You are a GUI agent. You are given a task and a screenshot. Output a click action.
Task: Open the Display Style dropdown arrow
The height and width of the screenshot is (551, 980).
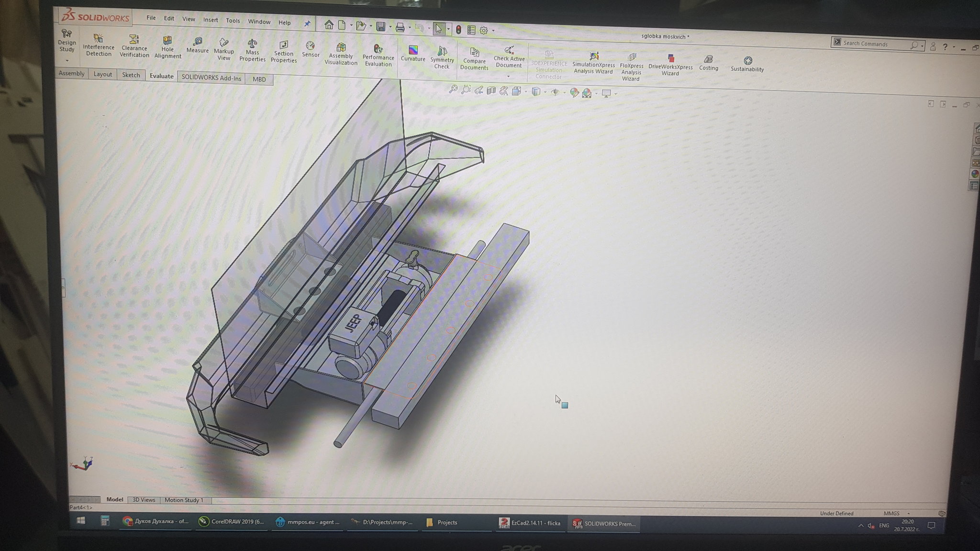[545, 92]
